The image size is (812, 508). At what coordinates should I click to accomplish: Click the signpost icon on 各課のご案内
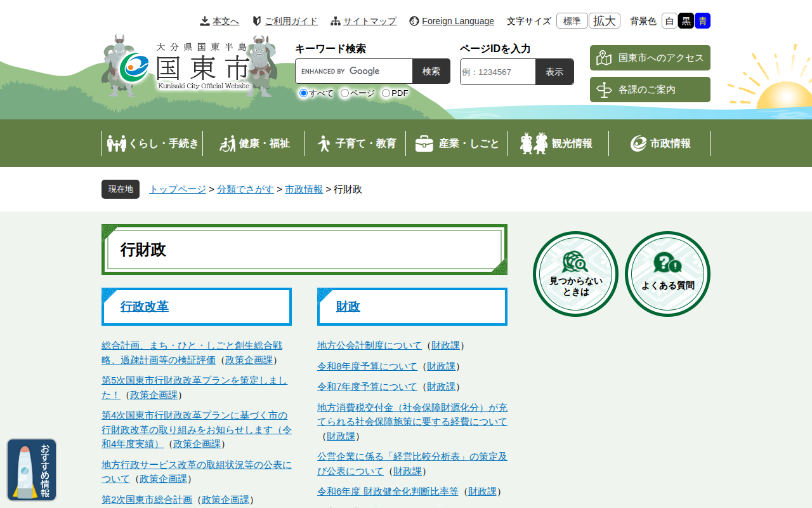coord(604,90)
